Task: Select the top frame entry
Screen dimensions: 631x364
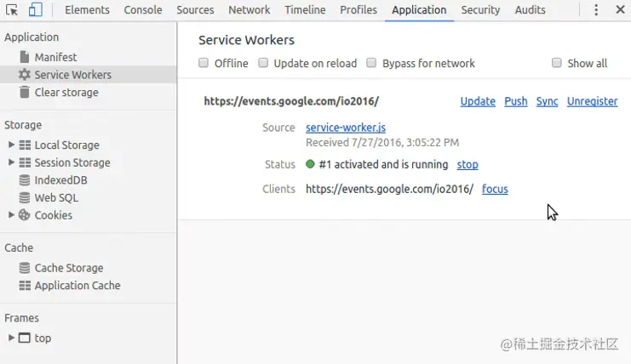Action: [43, 338]
